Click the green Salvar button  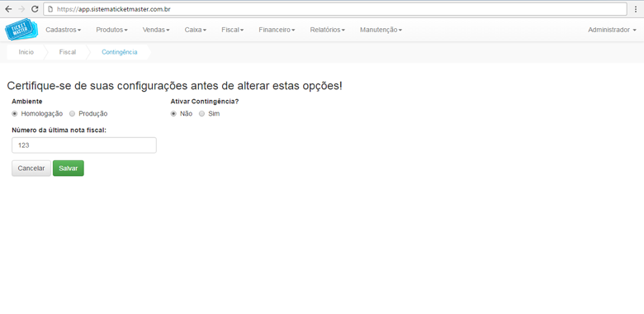point(69,169)
